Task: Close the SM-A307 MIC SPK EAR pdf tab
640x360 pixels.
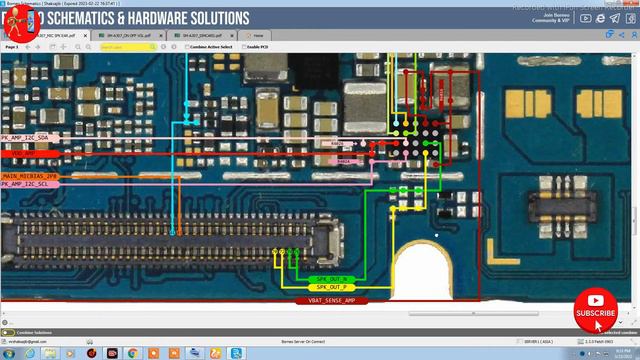Action: click(x=85, y=36)
